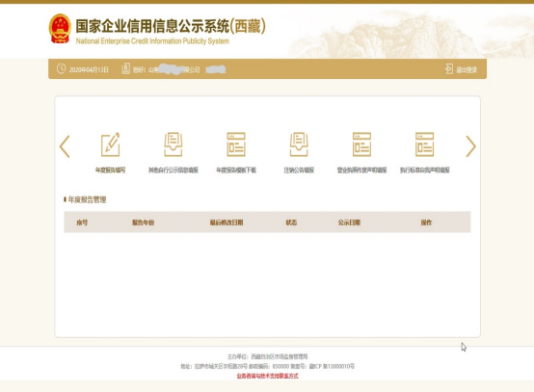The image size is (534, 392).
Task: Click the national emblem logo
Action: 60,29
